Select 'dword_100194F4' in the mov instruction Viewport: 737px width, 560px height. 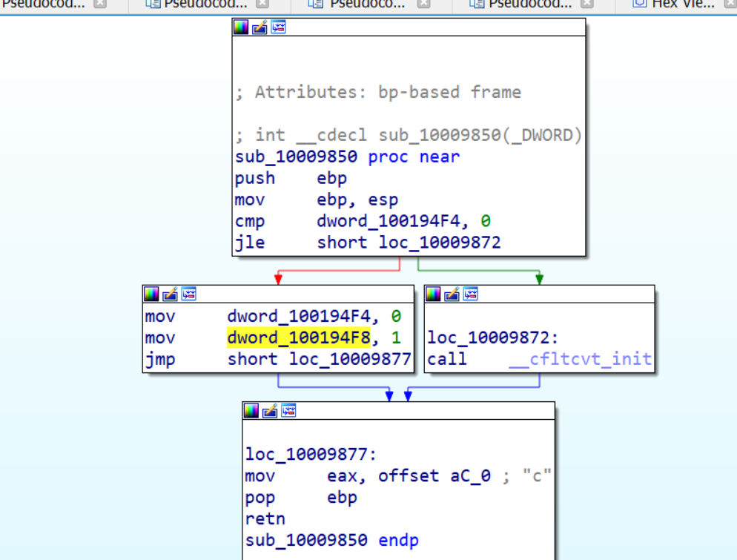[299, 316]
